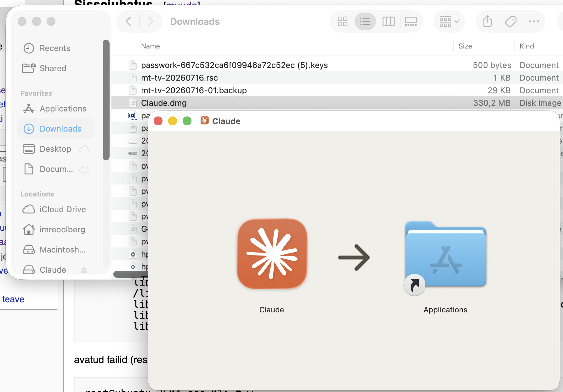
Task: Click the Claude icon in the window title
Action: [x=205, y=121]
